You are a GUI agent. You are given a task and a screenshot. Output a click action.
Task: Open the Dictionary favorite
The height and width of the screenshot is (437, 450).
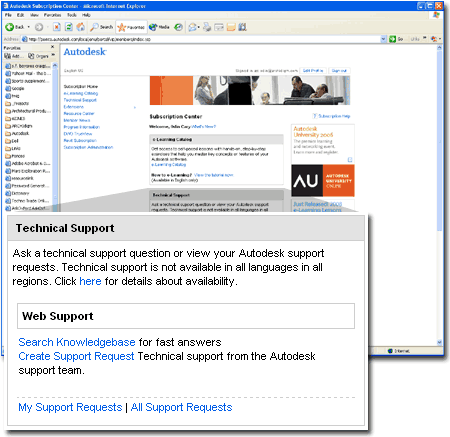click(x=17, y=193)
